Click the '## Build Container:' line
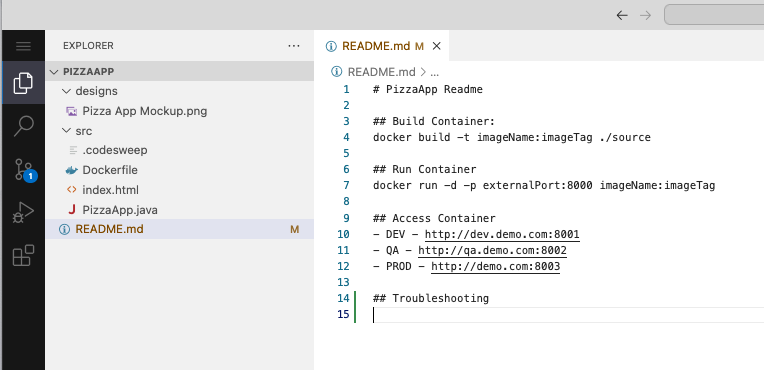 point(434,122)
